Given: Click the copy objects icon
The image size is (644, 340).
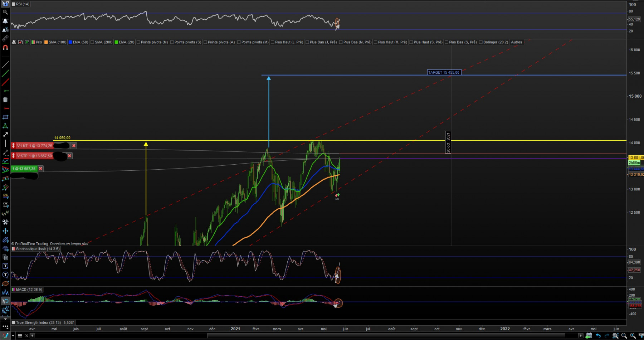Looking at the screenshot, I should (5, 257).
